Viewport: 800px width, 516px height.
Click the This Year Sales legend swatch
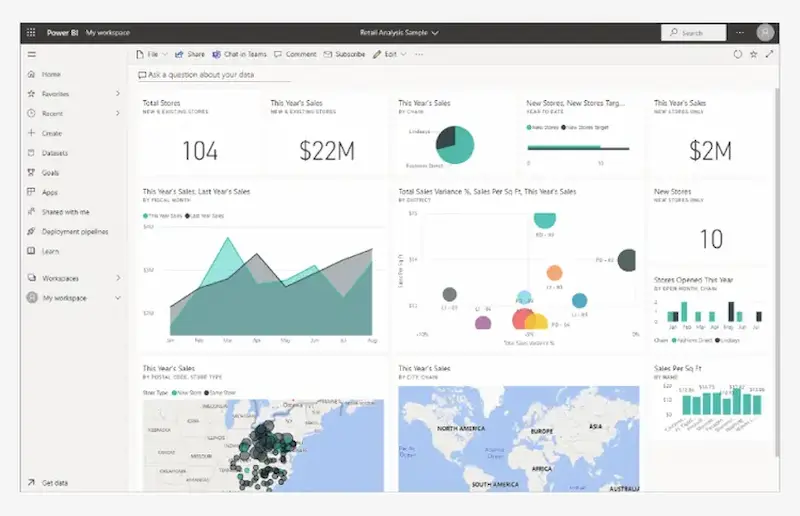pos(145,216)
